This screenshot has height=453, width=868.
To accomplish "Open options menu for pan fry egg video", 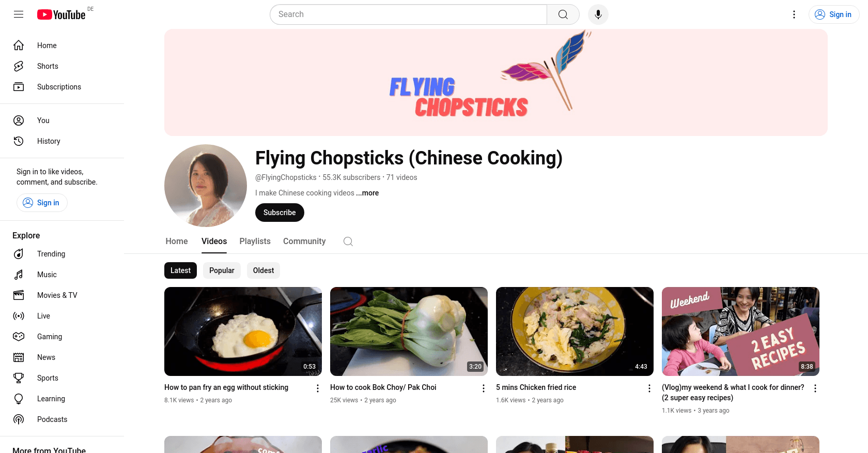I will (x=318, y=388).
